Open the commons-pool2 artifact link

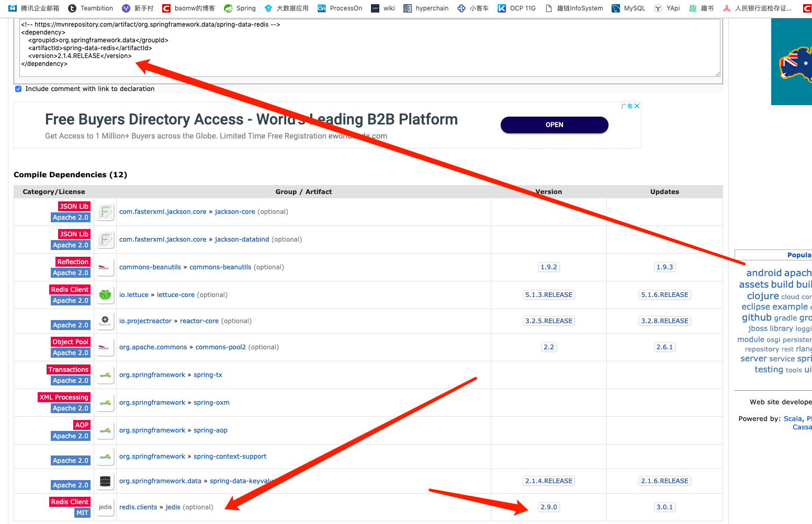pyautogui.click(x=221, y=347)
